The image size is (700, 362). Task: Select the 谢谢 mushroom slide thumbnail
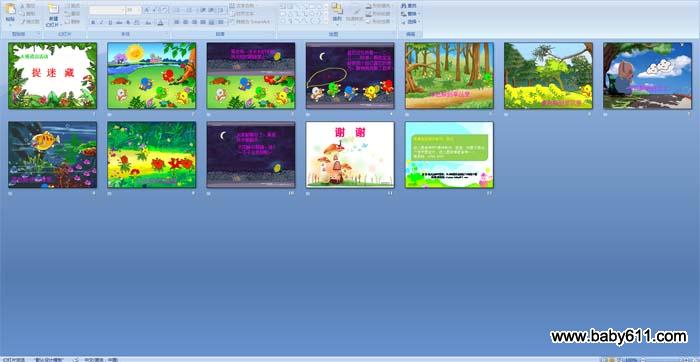coord(350,154)
